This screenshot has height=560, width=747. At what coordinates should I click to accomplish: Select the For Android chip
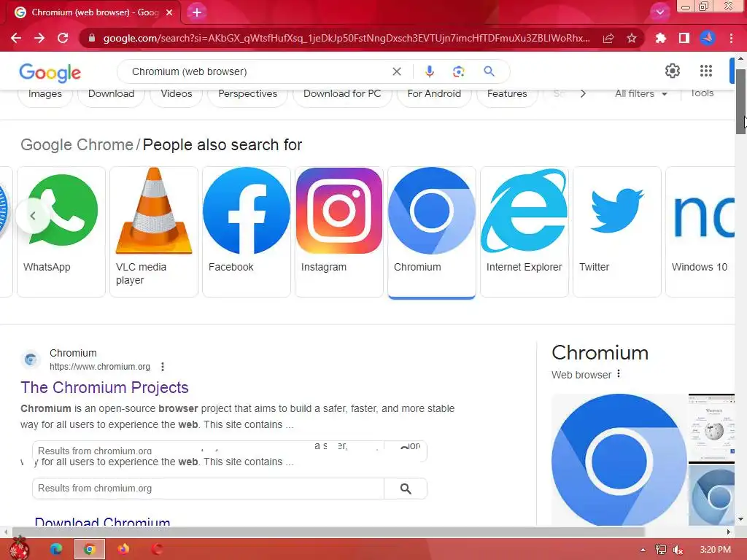pos(434,94)
